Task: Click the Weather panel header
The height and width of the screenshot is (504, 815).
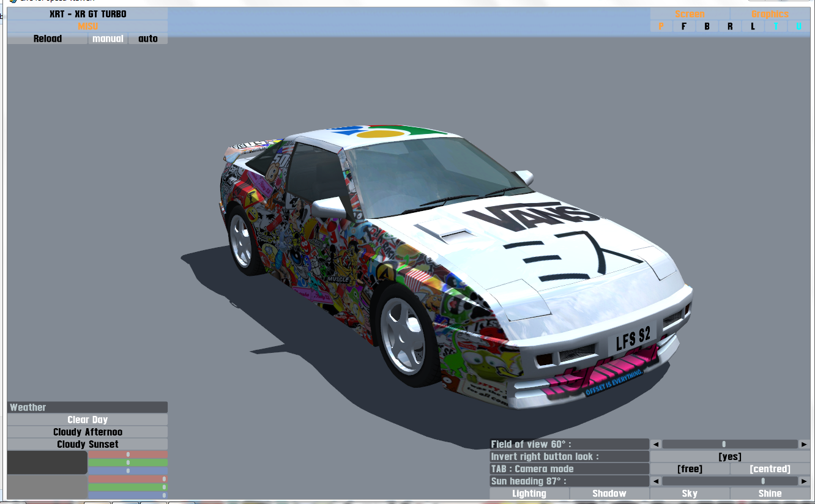Action: pyautogui.click(x=87, y=407)
